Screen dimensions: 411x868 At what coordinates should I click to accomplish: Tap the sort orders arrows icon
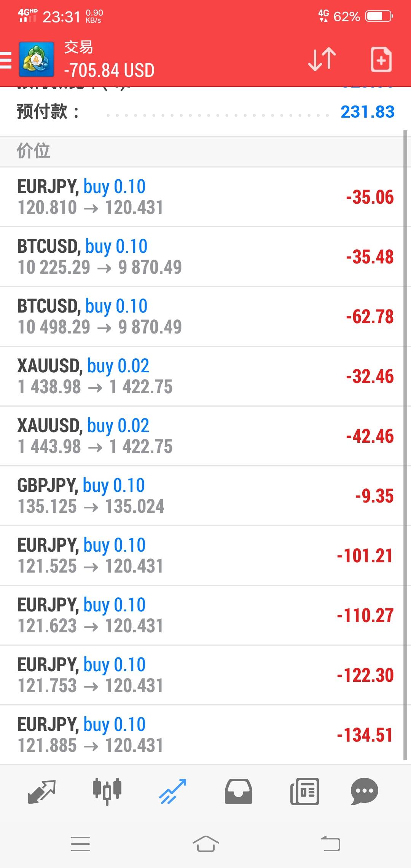pos(322,60)
